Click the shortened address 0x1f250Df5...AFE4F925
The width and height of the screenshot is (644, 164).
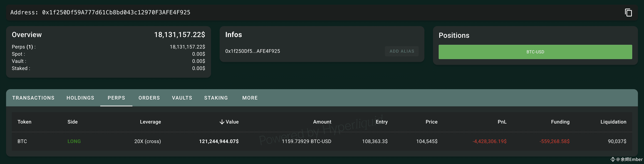click(252, 51)
